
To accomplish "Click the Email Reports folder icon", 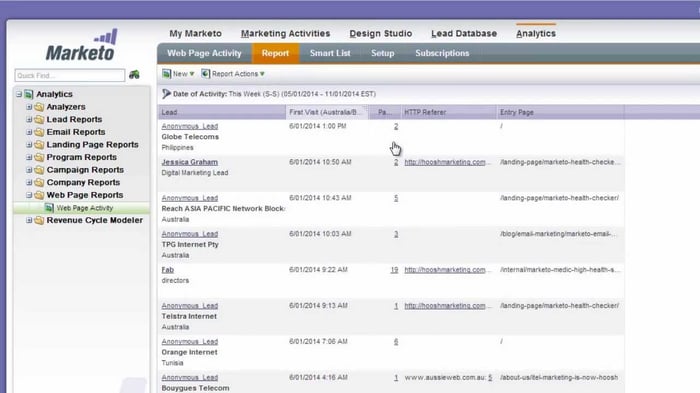I will [x=39, y=132].
